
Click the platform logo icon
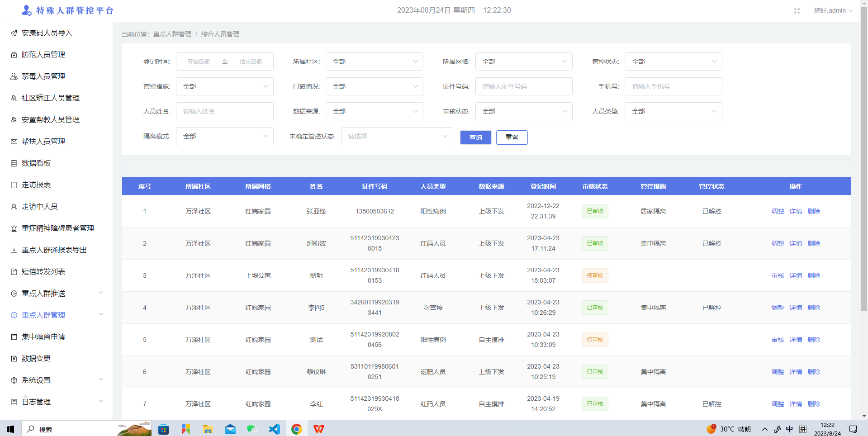pos(27,10)
